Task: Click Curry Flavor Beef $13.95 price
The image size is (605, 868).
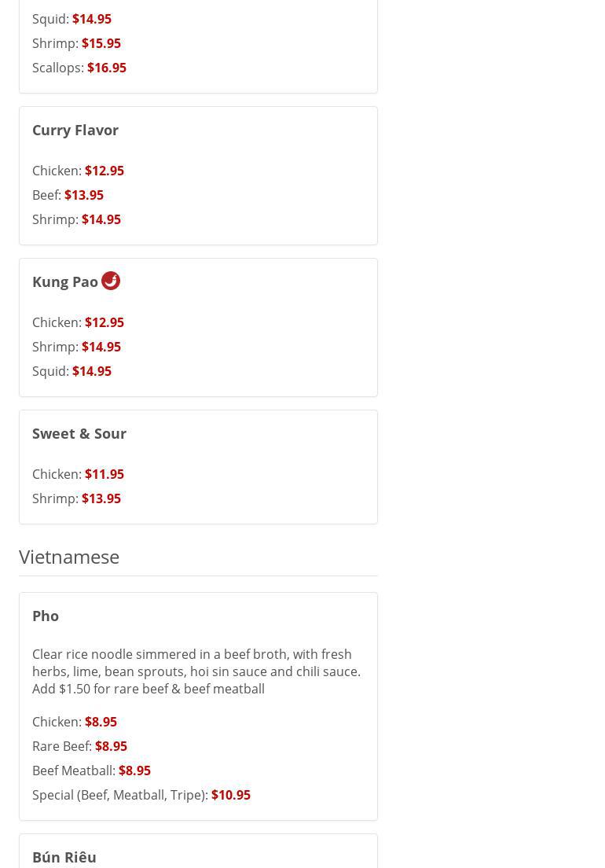Action: click(84, 195)
